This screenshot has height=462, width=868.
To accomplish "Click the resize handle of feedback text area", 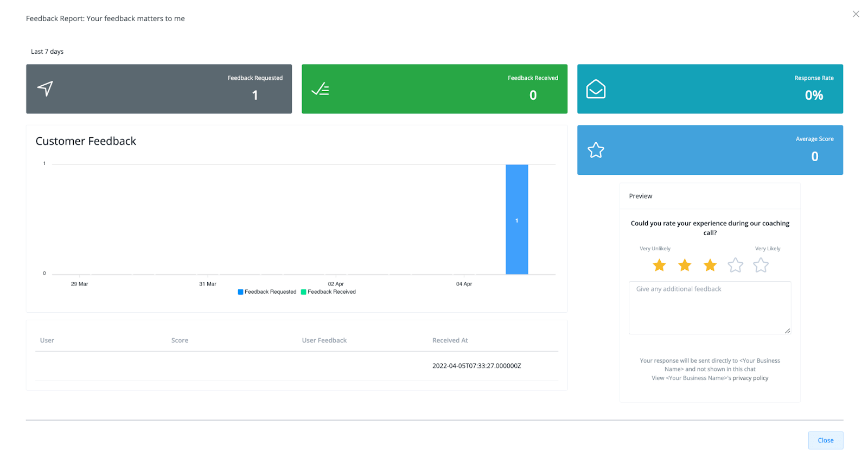I will tap(787, 331).
